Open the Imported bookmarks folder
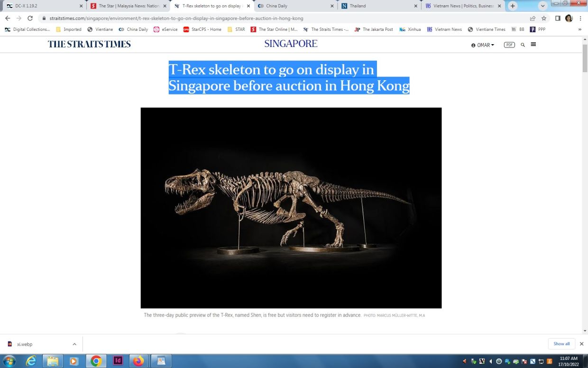 [68, 29]
